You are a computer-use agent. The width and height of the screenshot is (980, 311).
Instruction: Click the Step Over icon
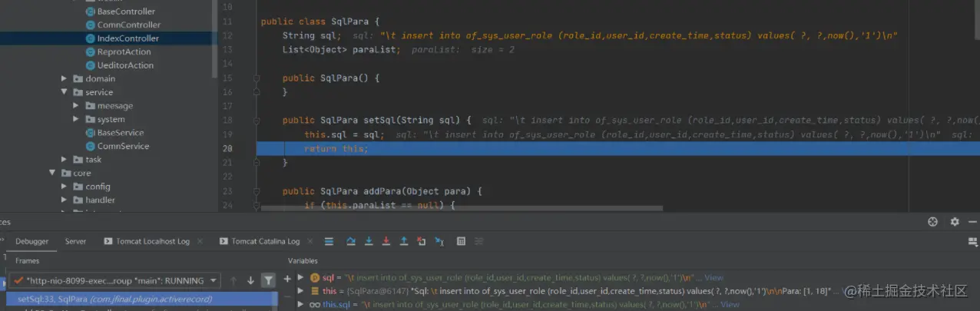pyautogui.click(x=351, y=241)
